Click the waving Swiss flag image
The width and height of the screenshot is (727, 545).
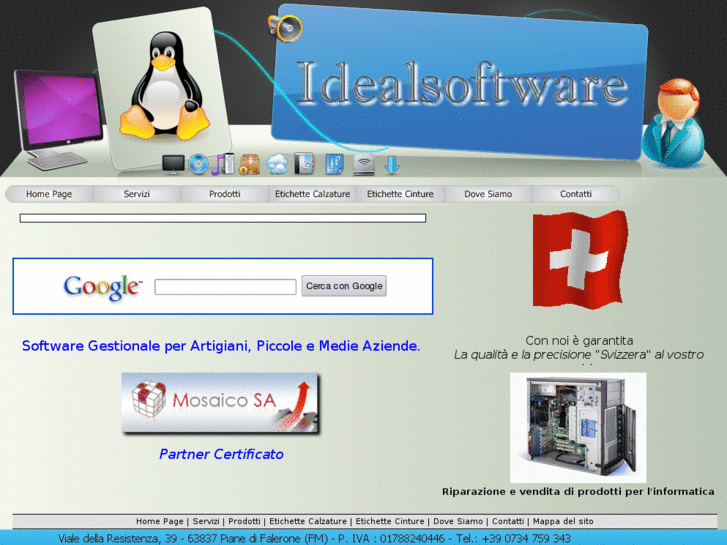tap(580, 260)
